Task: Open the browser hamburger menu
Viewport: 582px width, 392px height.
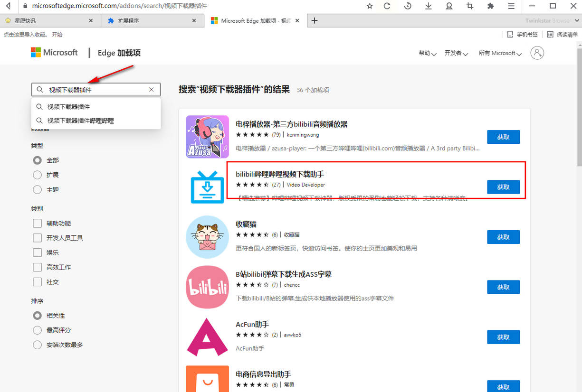Action: (x=511, y=6)
